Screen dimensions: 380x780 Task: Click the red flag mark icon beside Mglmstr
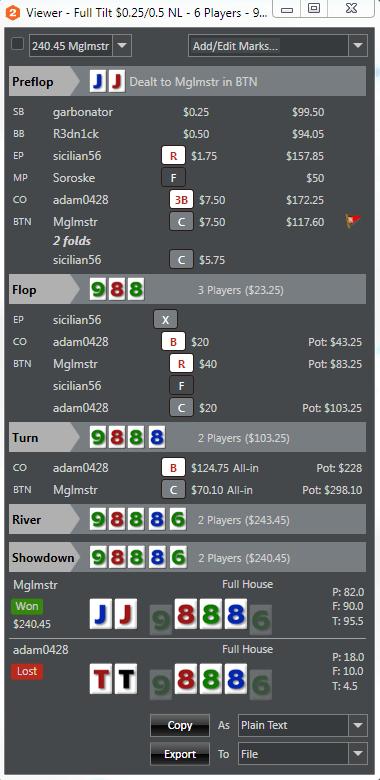[353, 221]
